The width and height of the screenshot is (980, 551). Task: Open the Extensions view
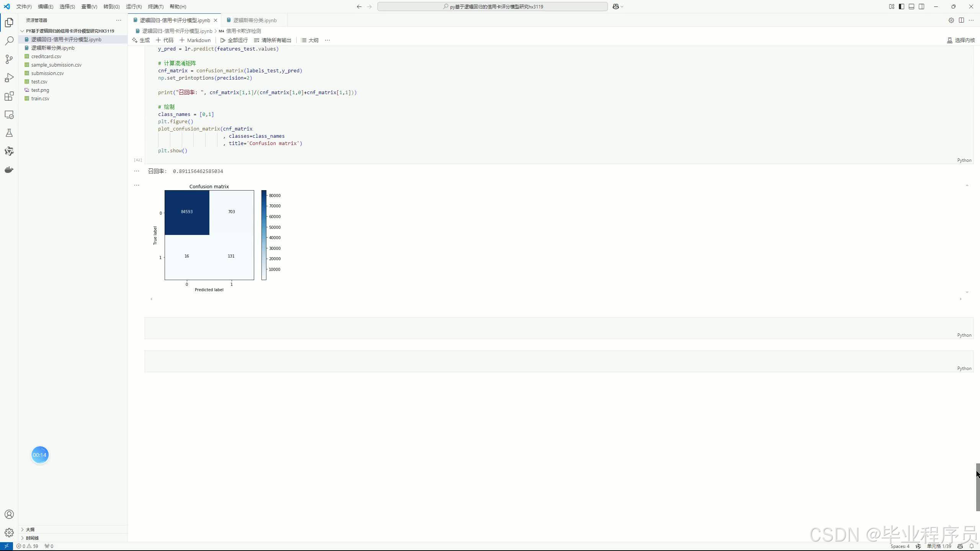tap(9, 96)
